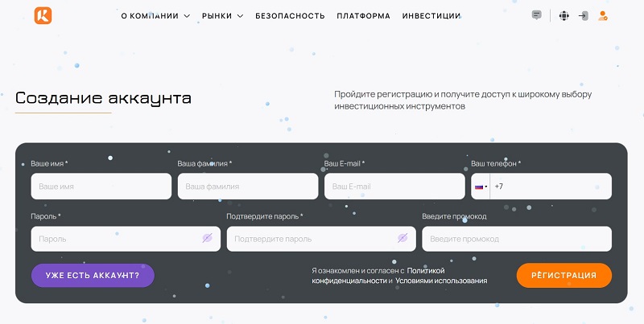Open the БЕЗОПАСНОСТЬ menu item
644x324 pixels.
290,16
